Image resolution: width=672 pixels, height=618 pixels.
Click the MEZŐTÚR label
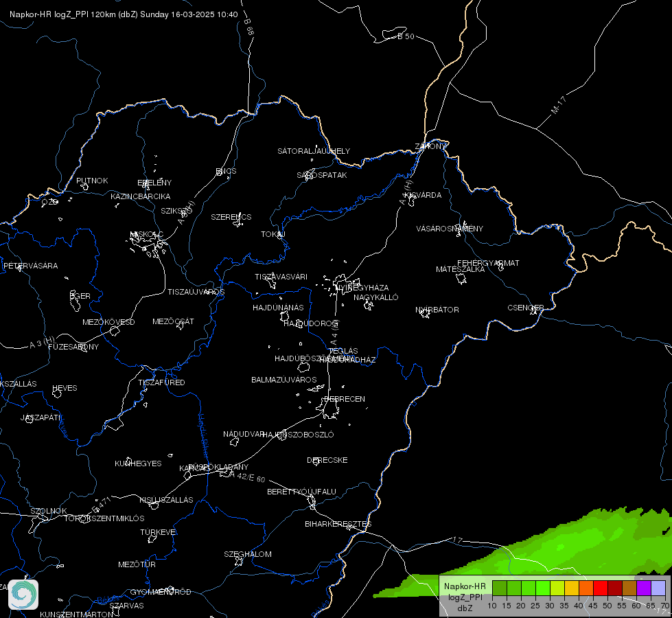tap(137, 564)
